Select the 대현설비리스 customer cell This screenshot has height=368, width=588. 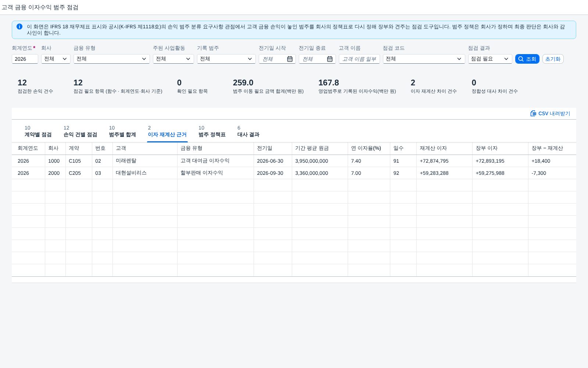click(x=145, y=173)
